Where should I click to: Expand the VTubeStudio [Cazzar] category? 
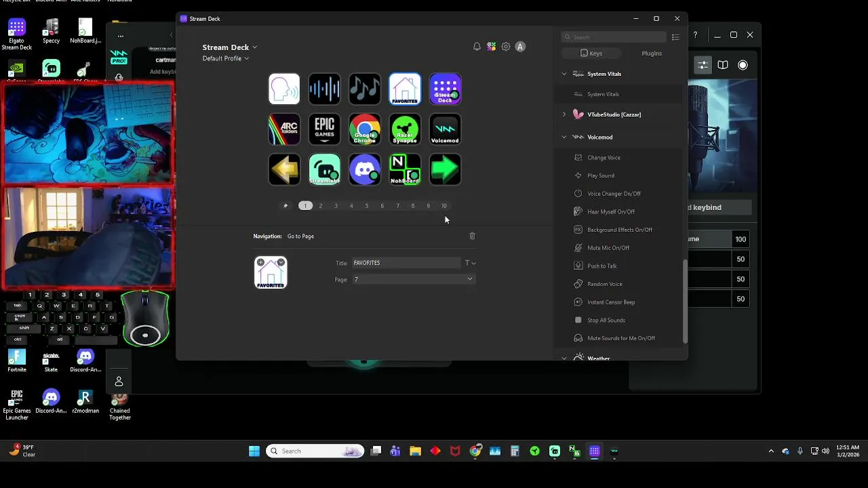(x=564, y=115)
